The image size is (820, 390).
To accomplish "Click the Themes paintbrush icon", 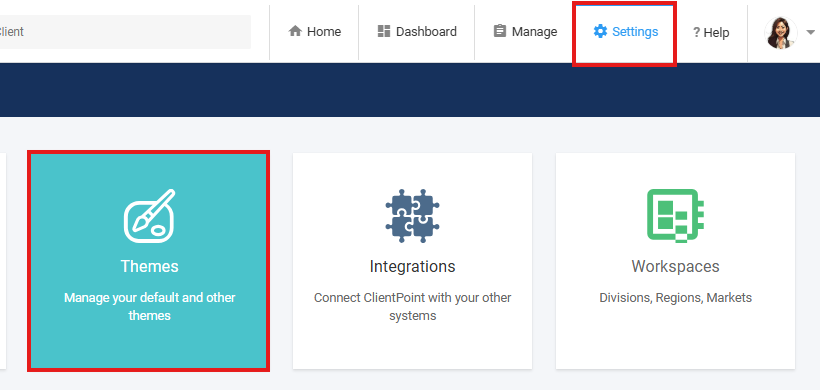I will pos(149,216).
